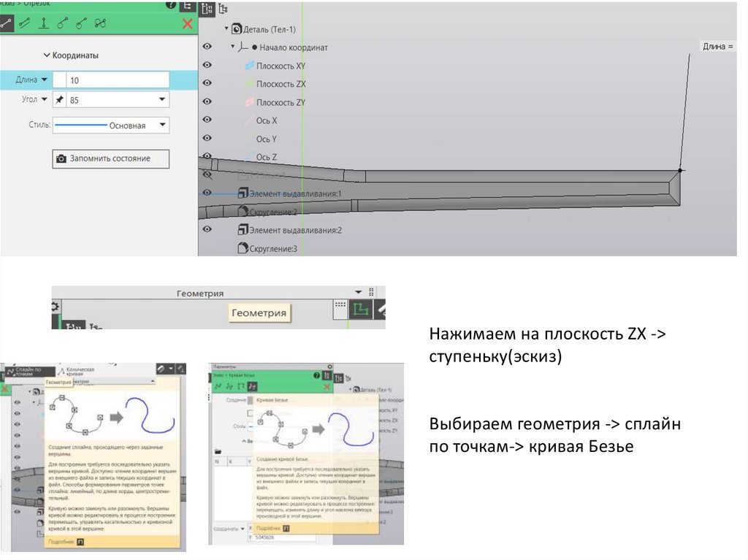Collapse the Деталь (Тел-1) tree node
This screenshot has width=748, height=560.
click(226, 28)
